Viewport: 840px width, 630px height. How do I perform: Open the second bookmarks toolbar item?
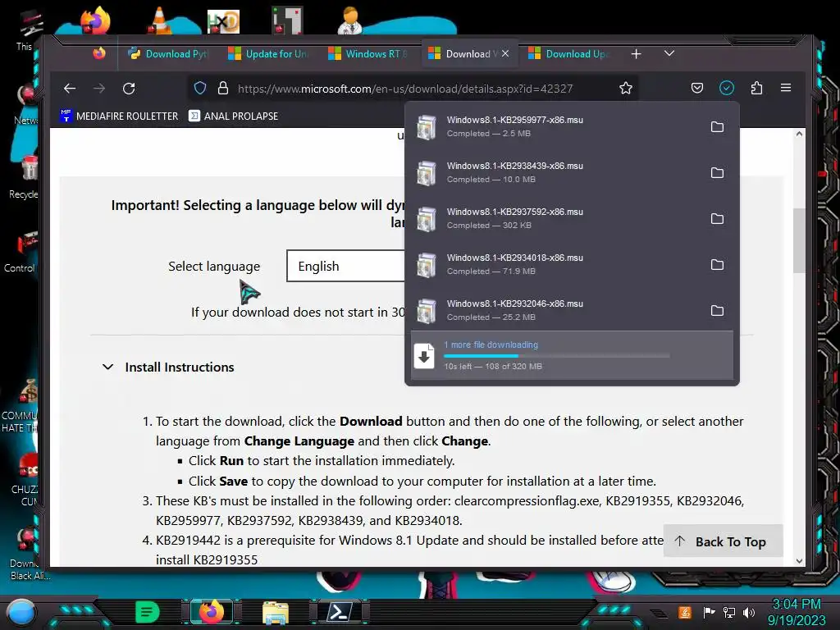pos(233,116)
